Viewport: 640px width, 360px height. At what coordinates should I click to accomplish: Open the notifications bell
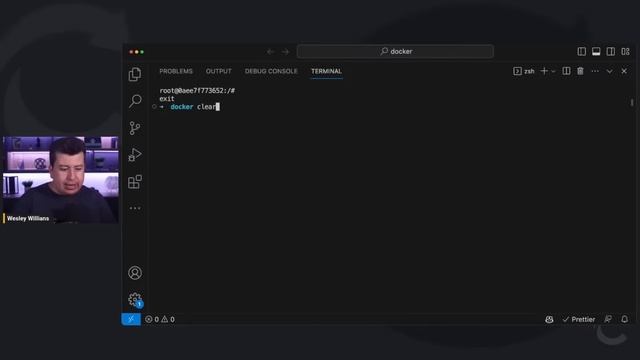(624, 319)
